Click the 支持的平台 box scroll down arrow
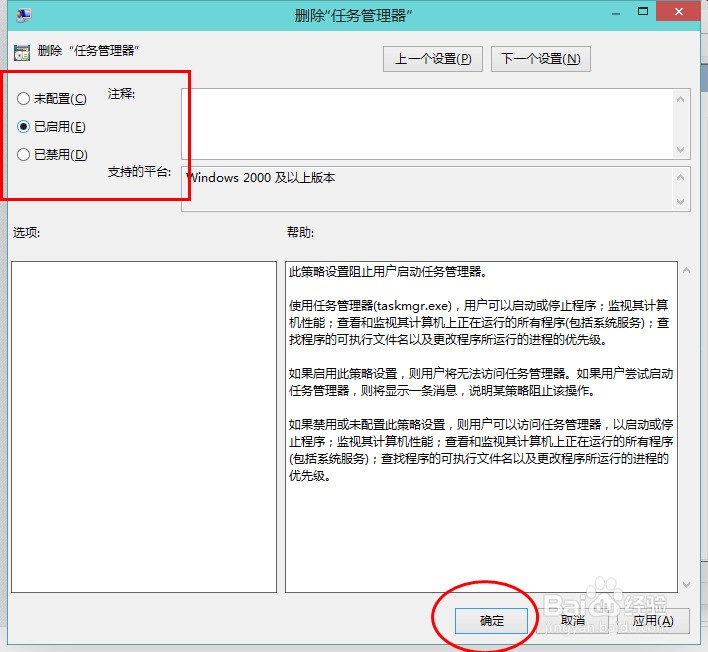This screenshot has width=708, height=652. click(x=681, y=202)
